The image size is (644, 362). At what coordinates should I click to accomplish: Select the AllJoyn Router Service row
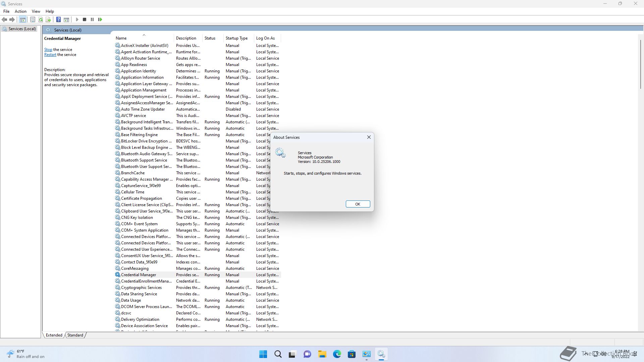[198, 58]
